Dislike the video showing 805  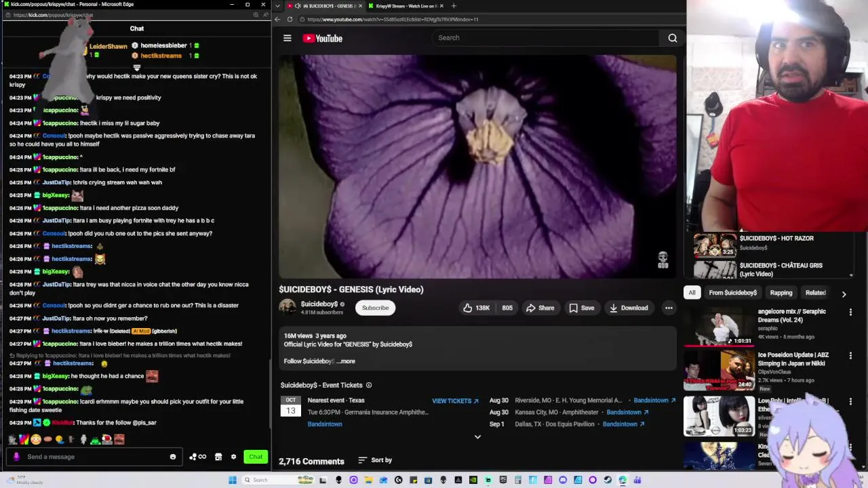[507, 308]
